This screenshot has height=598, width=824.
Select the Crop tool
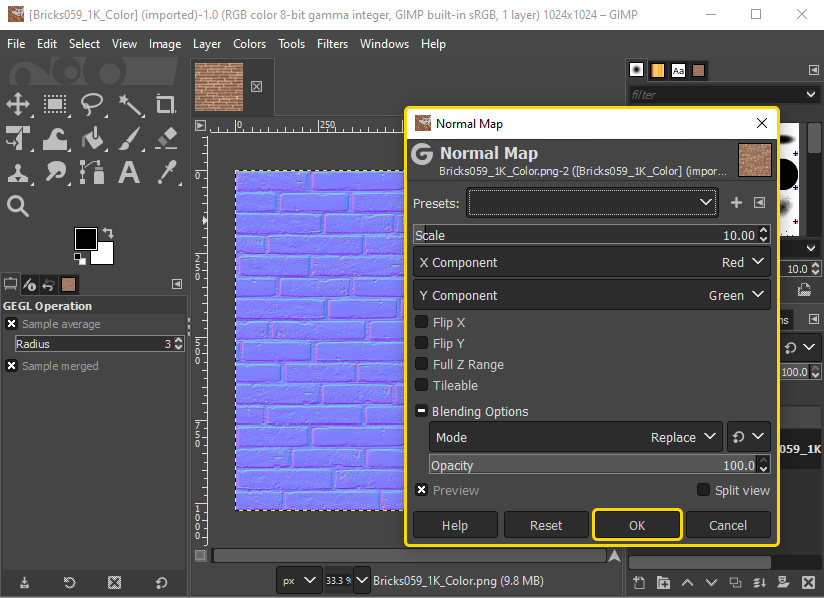166,104
